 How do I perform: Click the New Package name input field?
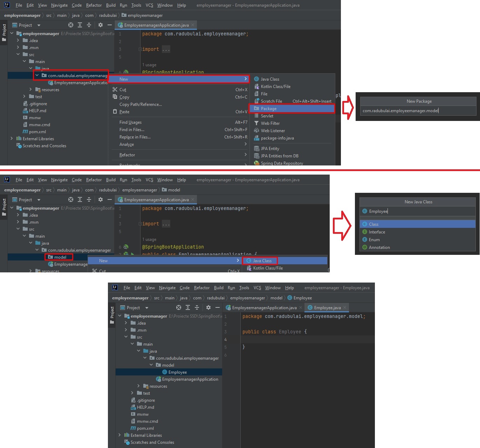(418, 111)
